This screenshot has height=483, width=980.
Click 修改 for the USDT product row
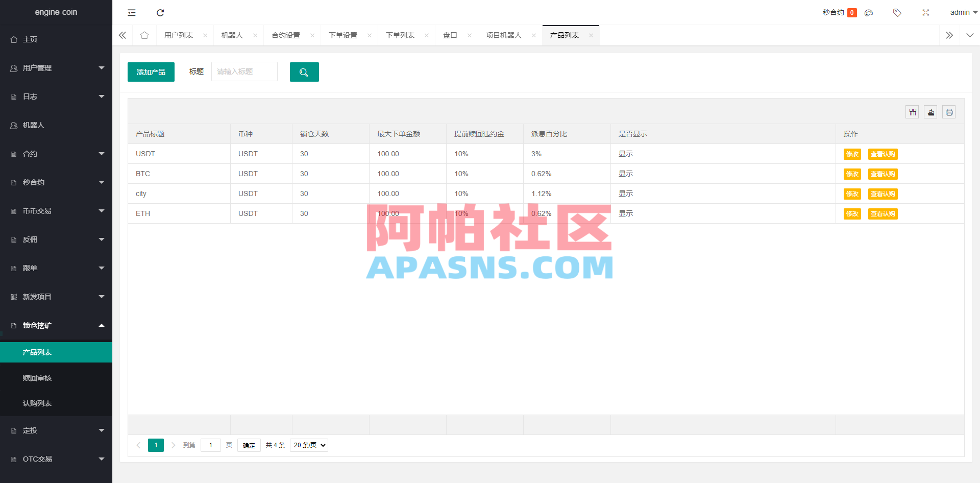[x=852, y=154]
